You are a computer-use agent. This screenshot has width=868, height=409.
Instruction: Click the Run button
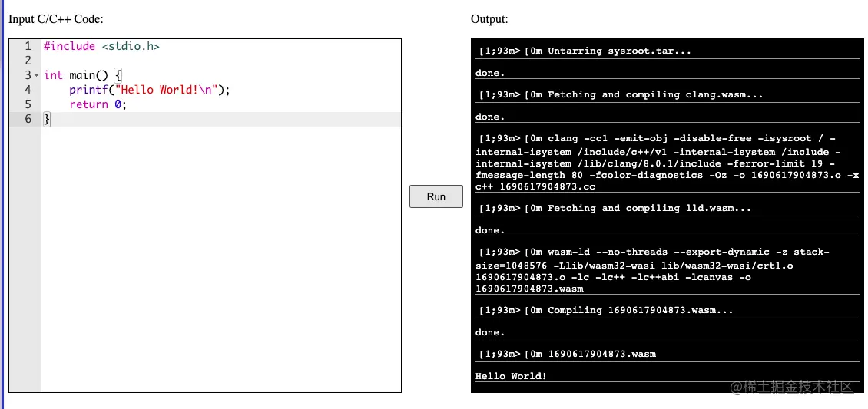point(436,196)
